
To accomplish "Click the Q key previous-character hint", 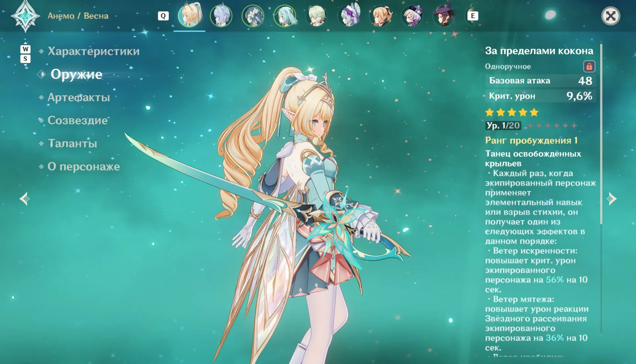I will (163, 16).
